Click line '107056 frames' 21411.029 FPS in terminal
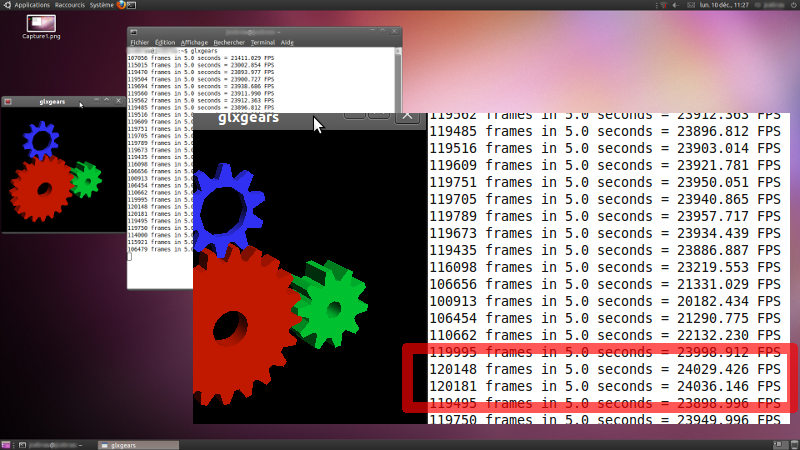The height and width of the screenshot is (450, 800). point(201,58)
